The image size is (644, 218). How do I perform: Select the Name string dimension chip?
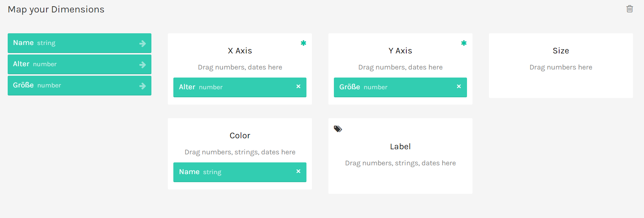tap(73, 43)
